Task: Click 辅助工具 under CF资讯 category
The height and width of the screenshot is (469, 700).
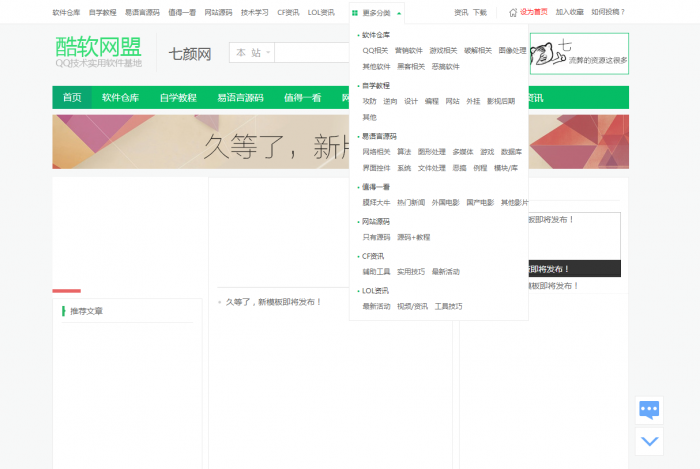Action: [376, 272]
